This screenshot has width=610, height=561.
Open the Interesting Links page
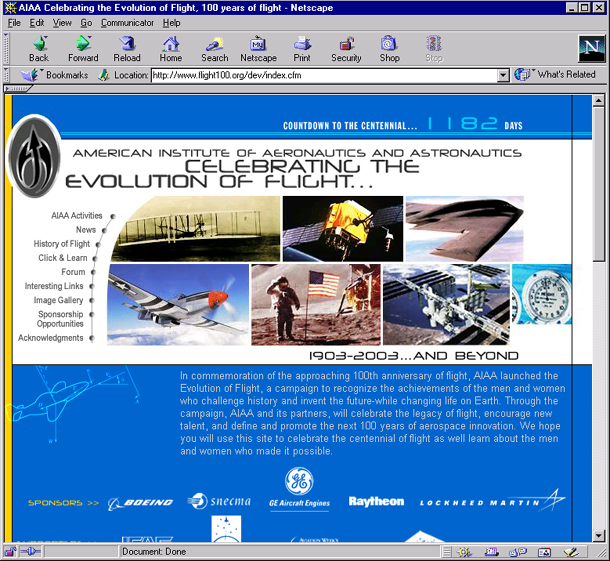tap(54, 286)
